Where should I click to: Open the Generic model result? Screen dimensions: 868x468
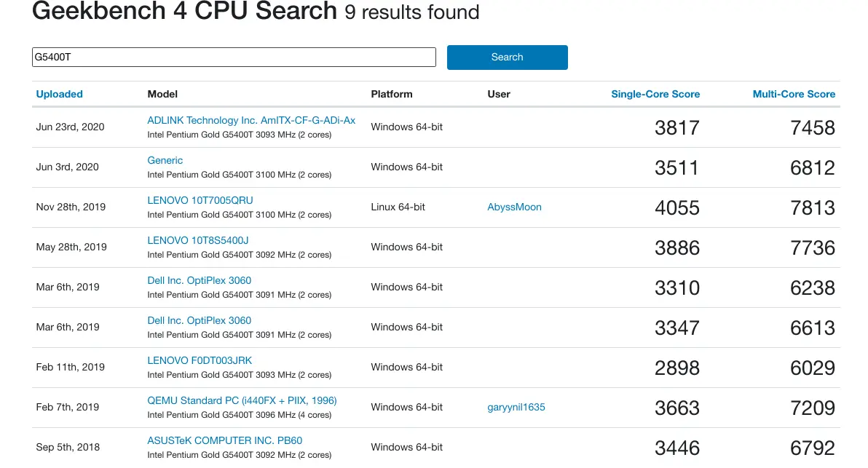click(165, 160)
